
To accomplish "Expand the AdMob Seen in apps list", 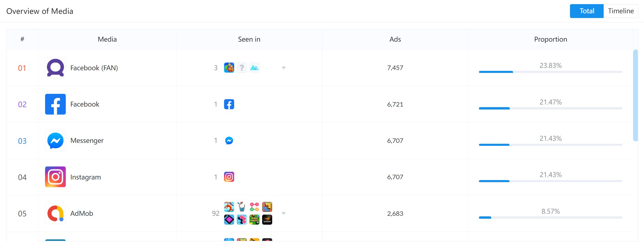I will click(284, 213).
